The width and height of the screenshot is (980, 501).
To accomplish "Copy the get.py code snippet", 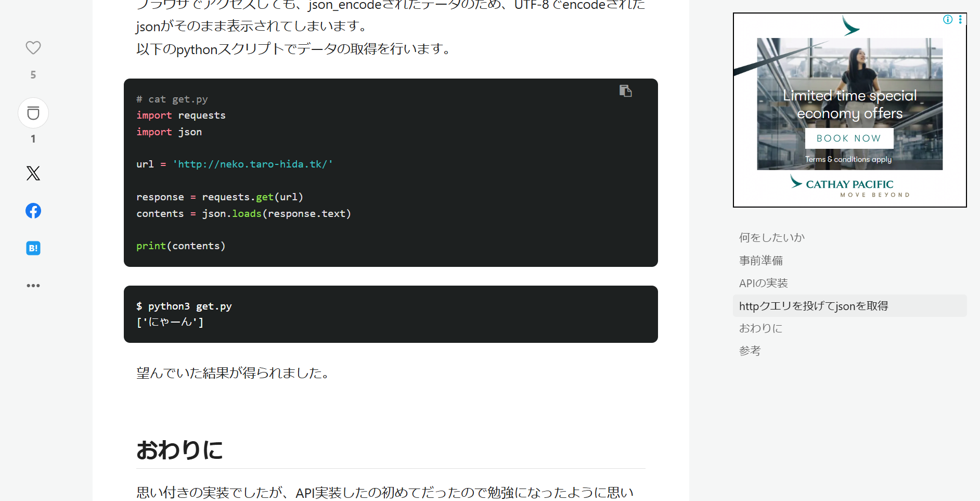I will pos(625,91).
